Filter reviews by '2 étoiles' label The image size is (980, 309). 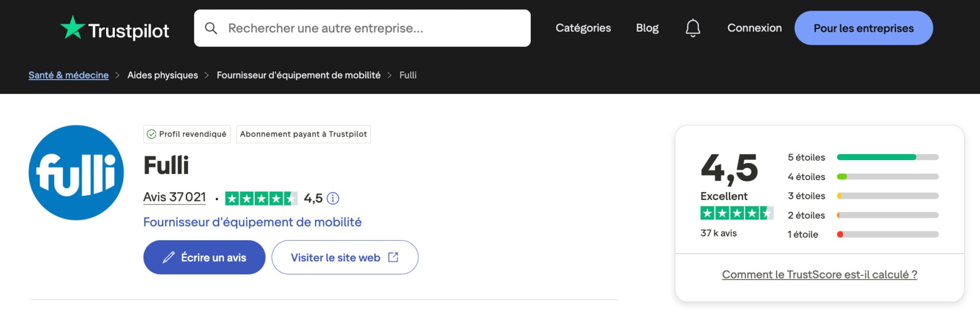tap(806, 215)
